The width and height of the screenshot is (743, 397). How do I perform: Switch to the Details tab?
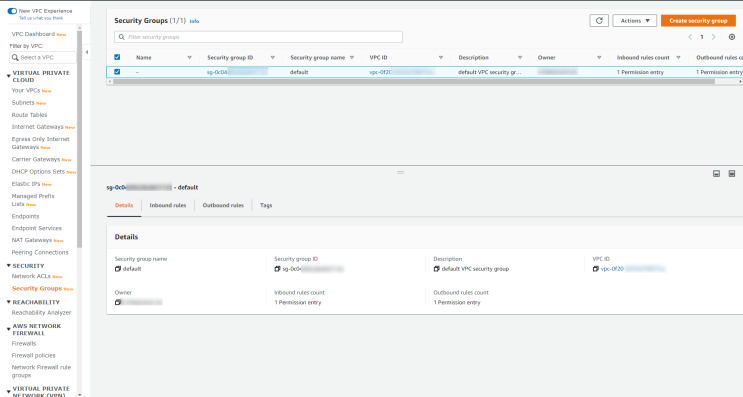point(124,206)
